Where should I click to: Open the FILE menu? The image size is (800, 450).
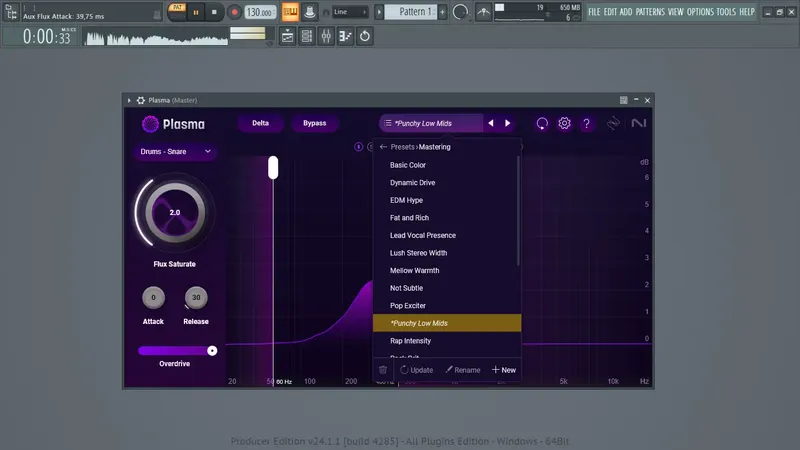coord(594,12)
